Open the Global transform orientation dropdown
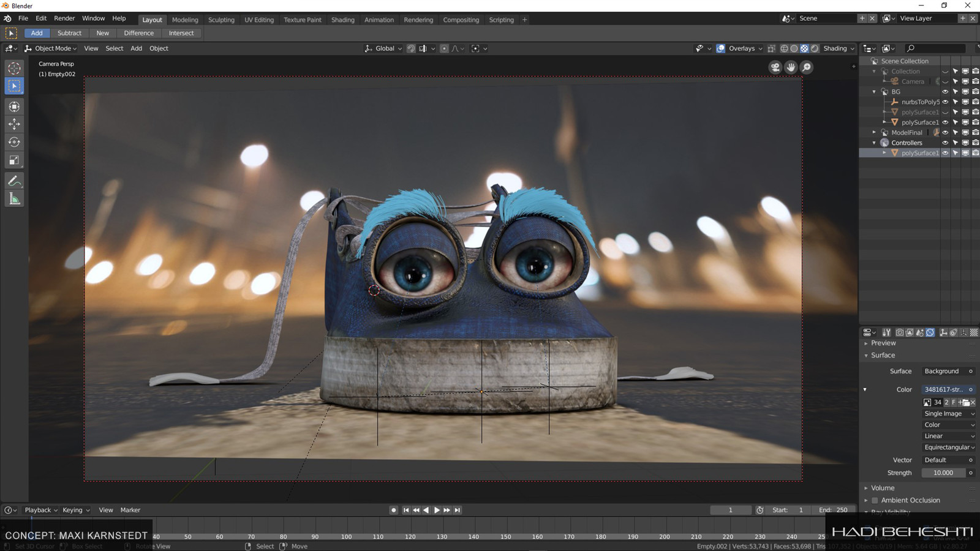This screenshot has height=551, width=980. click(x=383, y=48)
